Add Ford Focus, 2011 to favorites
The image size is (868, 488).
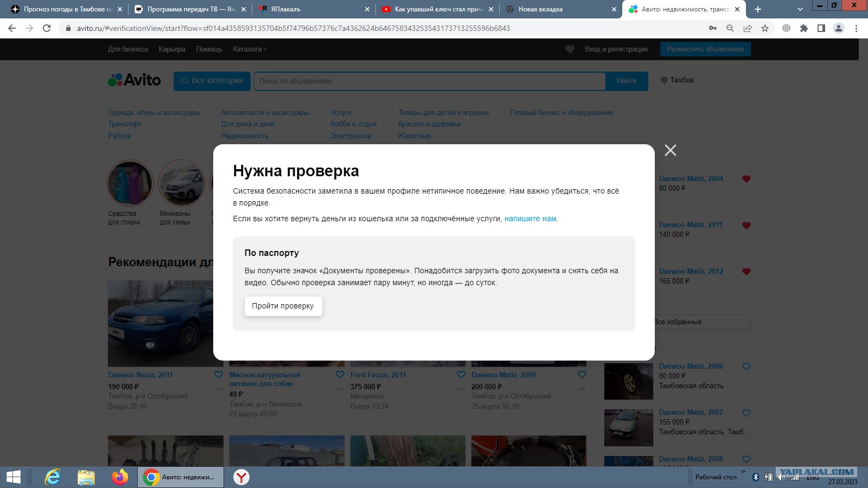click(461, 375)
